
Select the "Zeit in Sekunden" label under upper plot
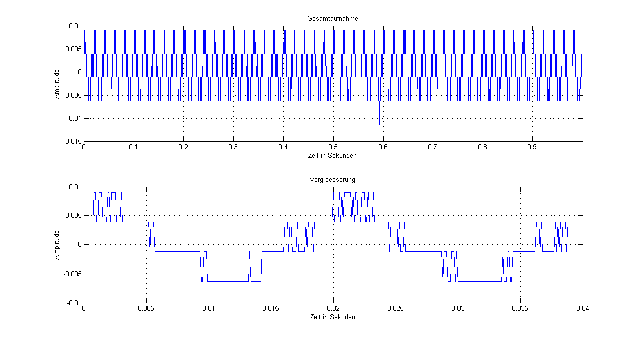point(332,156)
